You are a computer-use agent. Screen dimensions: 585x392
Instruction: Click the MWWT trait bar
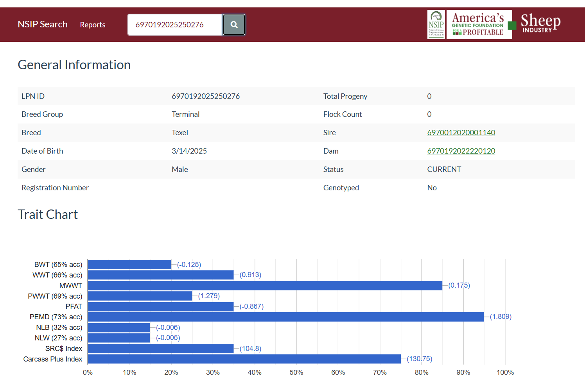pyautogui.click(x=264, y=285)
